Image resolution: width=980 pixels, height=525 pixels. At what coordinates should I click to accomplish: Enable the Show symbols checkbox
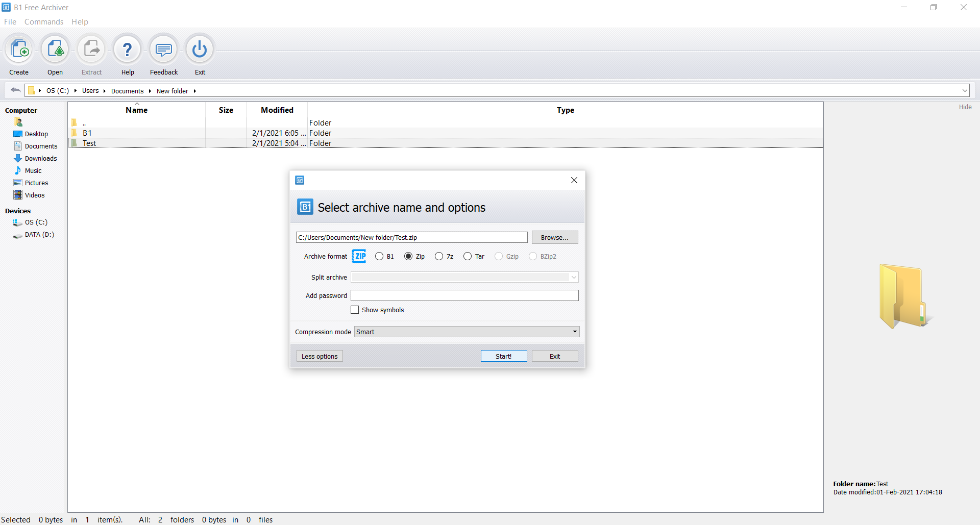coord(355,310)
